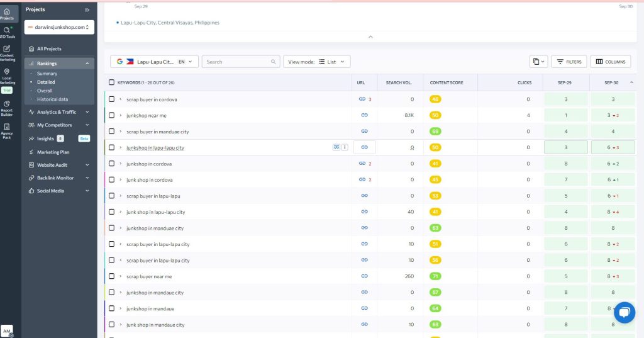
Task: Click content score 48 badge
Action: pyautogui.click(x=435, y=99)
